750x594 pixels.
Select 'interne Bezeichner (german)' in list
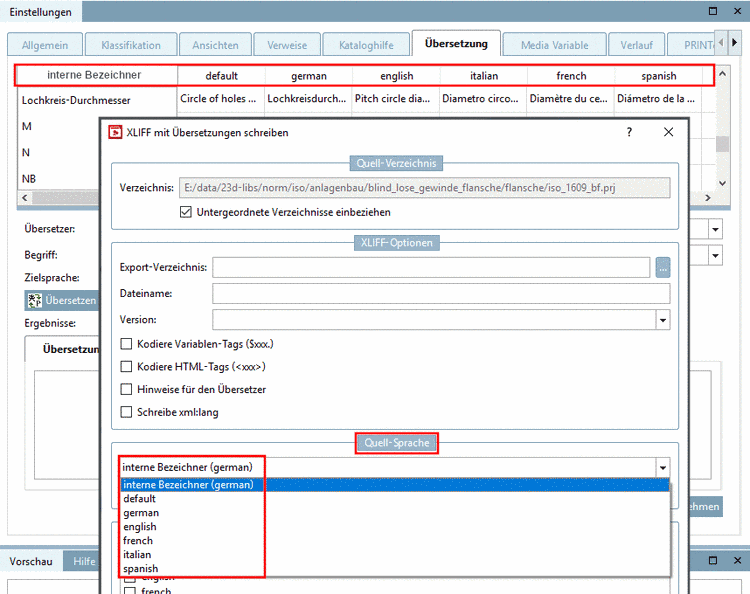[395, 484]
